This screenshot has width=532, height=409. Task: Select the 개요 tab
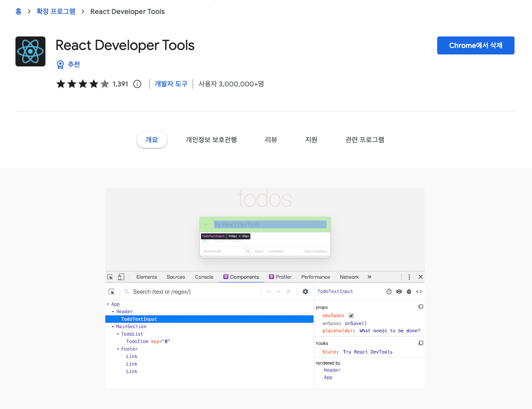tap(152, 140)
